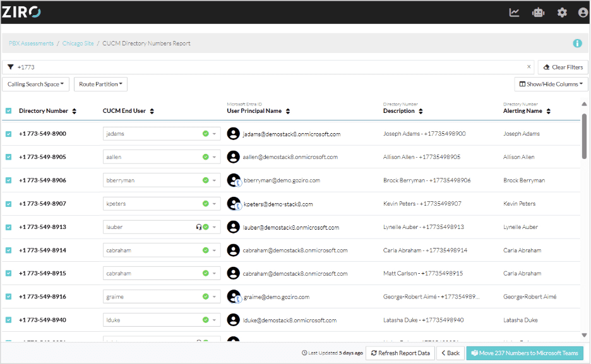The height and width of the screenshot is (364, 591).
Task: Click scrollbar down arrow
Action: (584, 335)
